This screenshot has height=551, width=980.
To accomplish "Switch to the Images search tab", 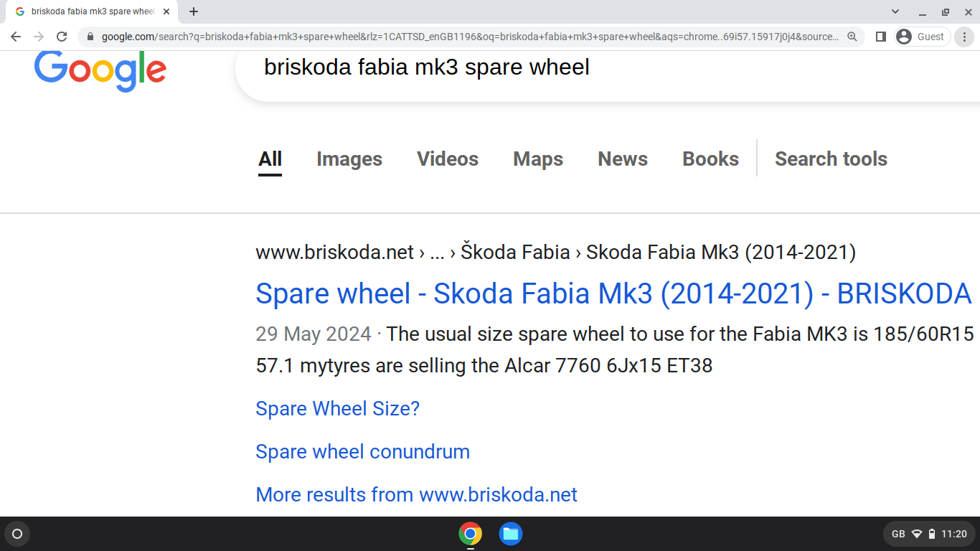I will coord(349,159).
